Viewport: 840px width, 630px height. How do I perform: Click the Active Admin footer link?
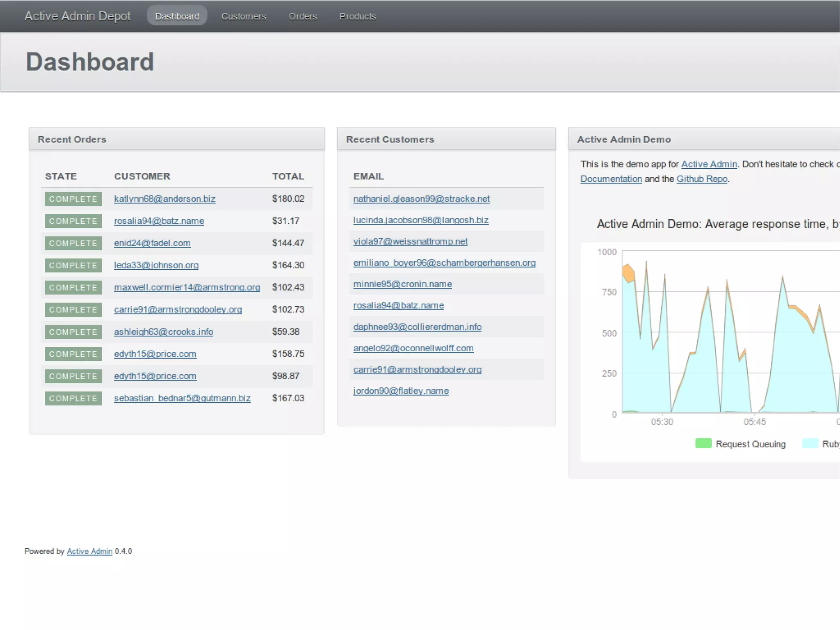pos(89,552)
